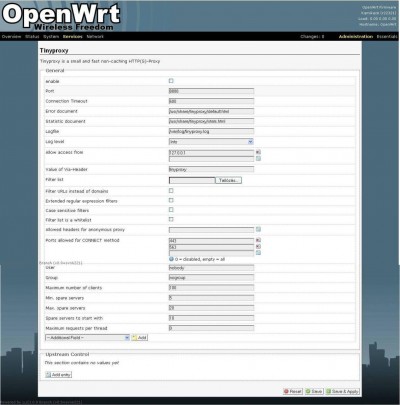The width and height of the screenshot is (400, 405).
Task: Open the Log level dropdown
Action: 211,142
